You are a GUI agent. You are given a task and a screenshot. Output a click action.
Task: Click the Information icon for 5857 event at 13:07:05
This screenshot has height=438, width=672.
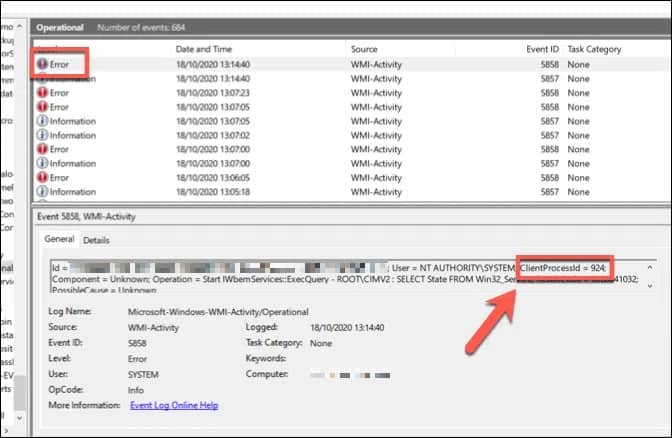coord(42,121)
